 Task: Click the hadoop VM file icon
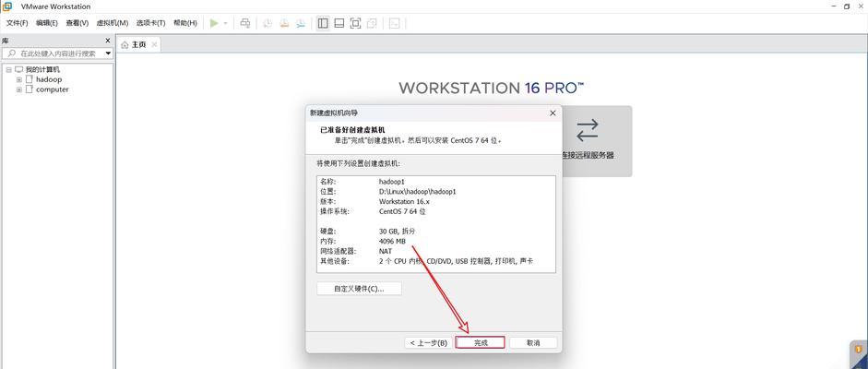[30, 79]
